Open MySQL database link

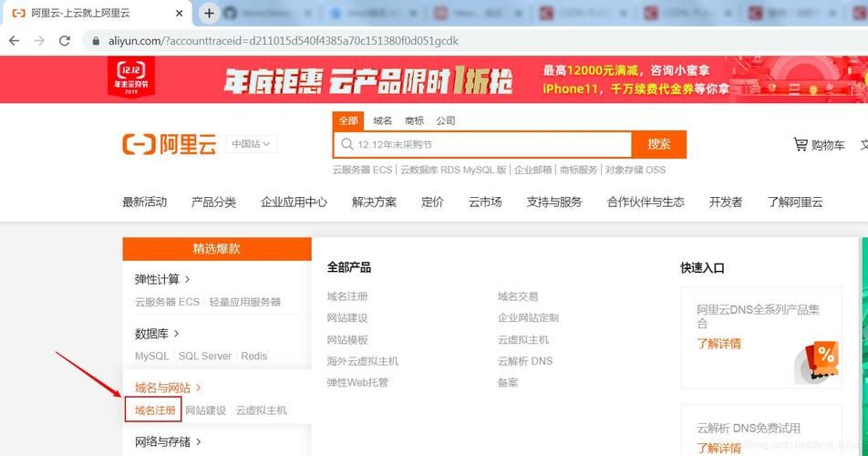click(x=151, y=356)
